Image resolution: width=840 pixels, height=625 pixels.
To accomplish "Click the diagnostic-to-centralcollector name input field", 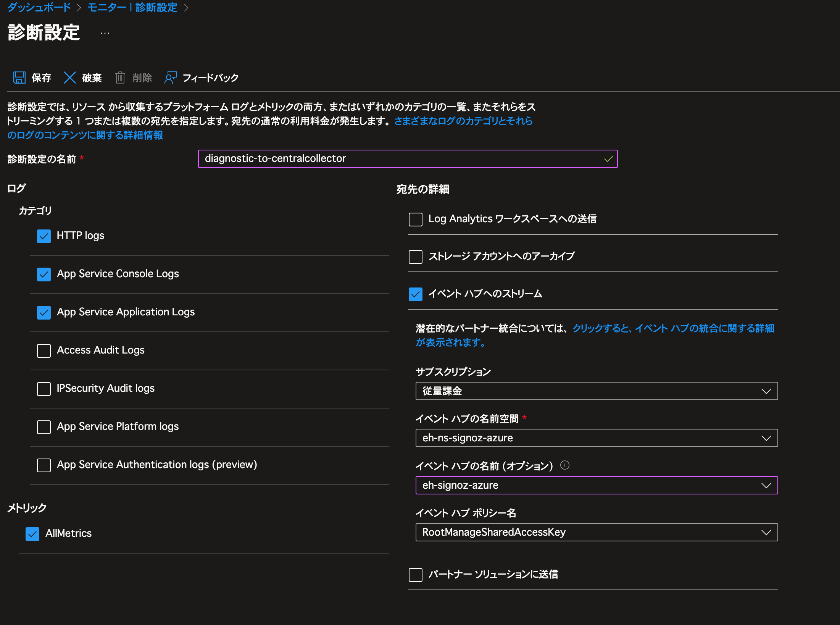I will tap(401, 159).
